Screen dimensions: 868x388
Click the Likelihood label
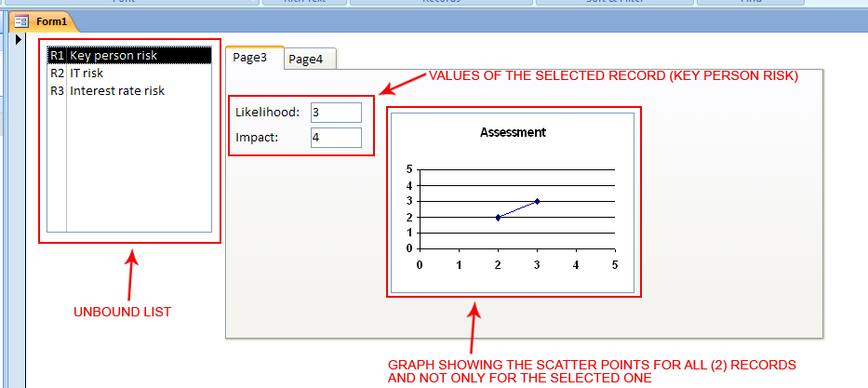267,113
